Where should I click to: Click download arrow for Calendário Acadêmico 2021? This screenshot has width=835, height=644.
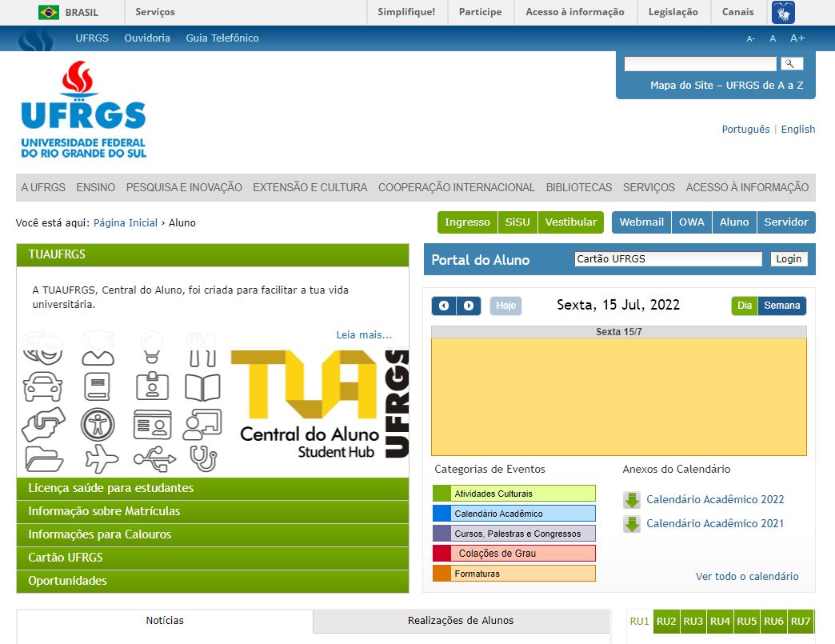[632, 524]
